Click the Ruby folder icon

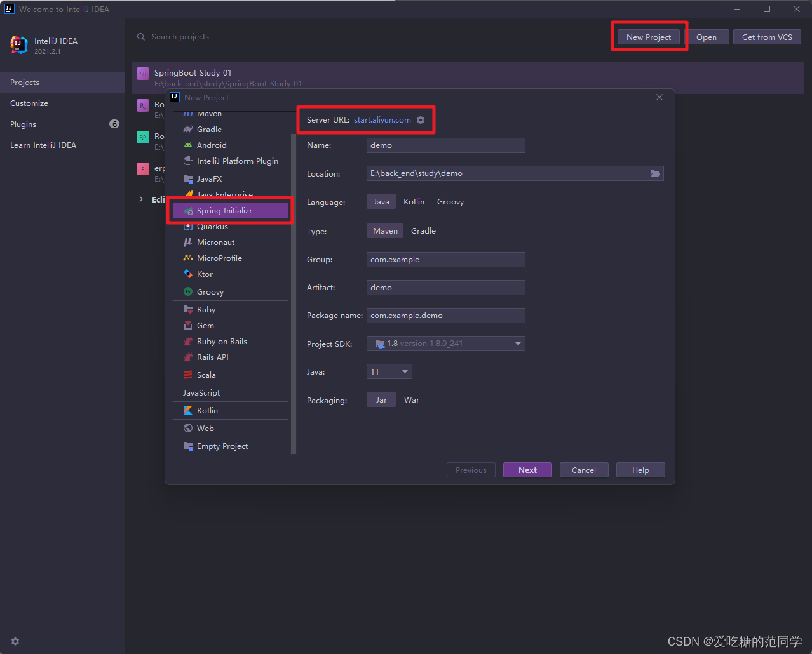click(188, 310)
